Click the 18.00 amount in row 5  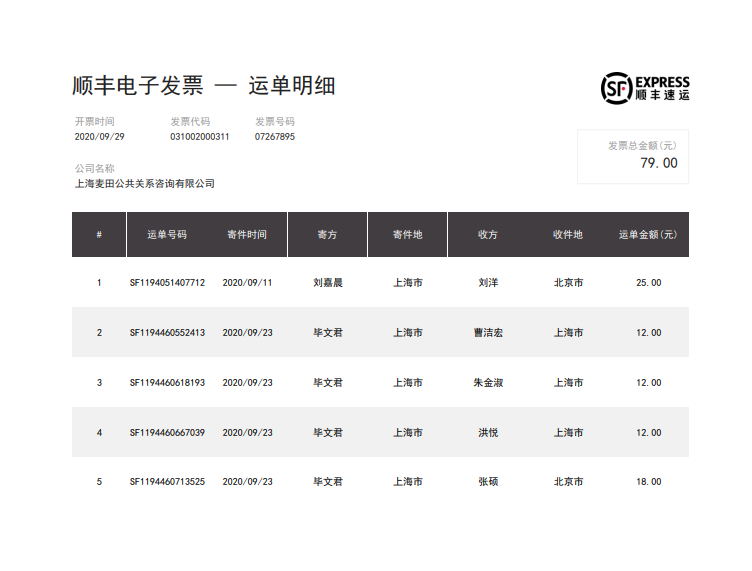pyautogui.click(x=648, y=482)
